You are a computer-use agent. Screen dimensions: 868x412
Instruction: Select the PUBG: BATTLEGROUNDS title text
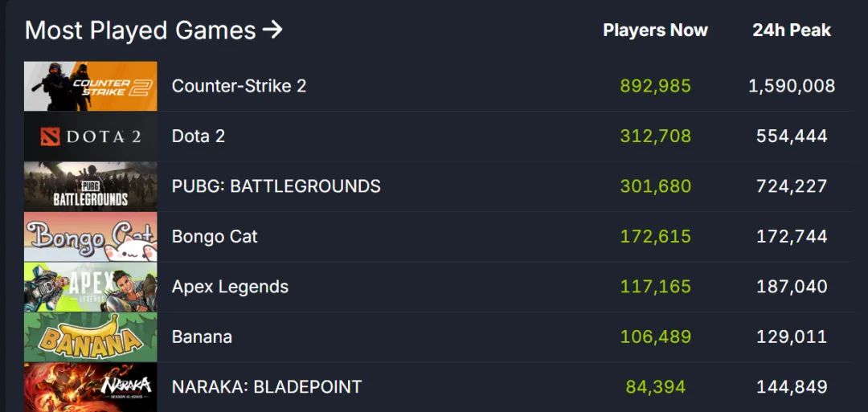point(276,186)
